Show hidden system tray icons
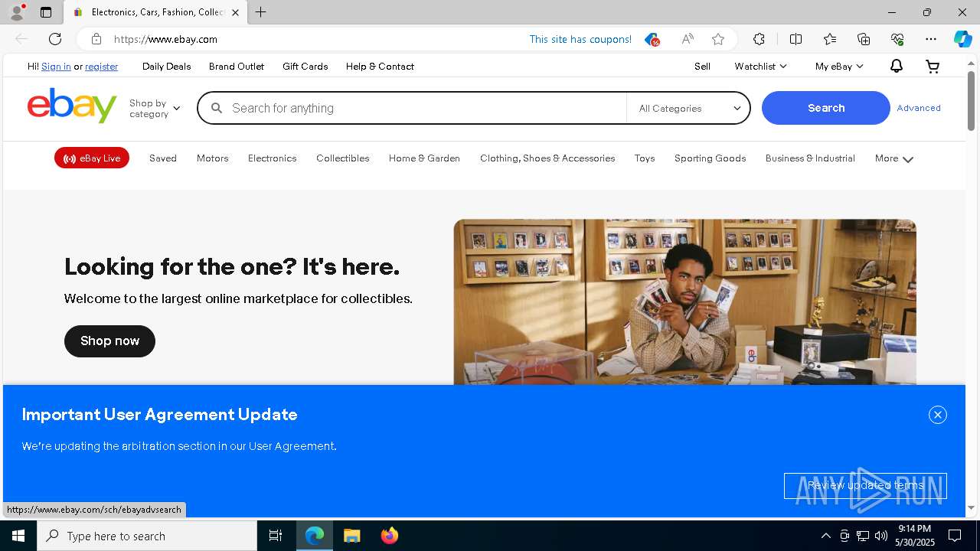 pyautogui.click(x=826, y=536)
